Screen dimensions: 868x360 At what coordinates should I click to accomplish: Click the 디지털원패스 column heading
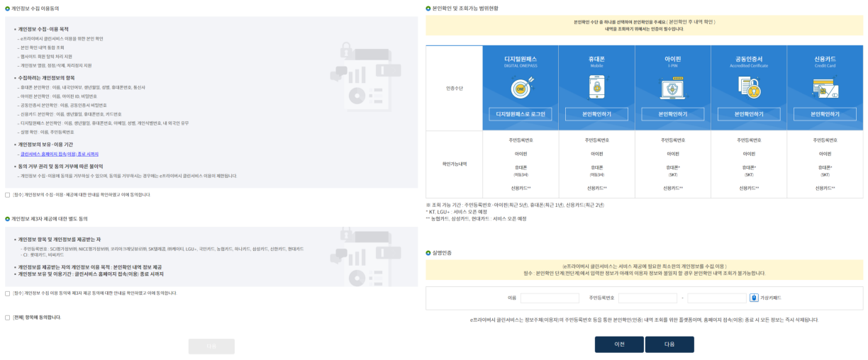click(x=520, y=60)
